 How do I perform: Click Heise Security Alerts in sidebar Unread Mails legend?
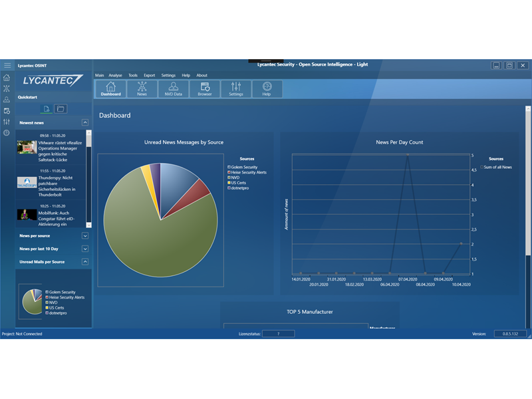pos(65,297)
